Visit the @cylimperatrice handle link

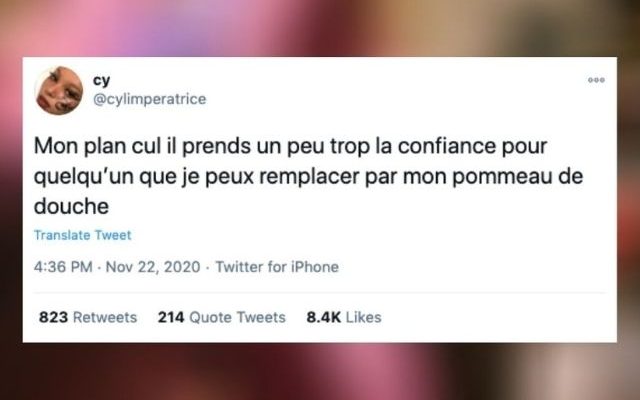[150, 99]
